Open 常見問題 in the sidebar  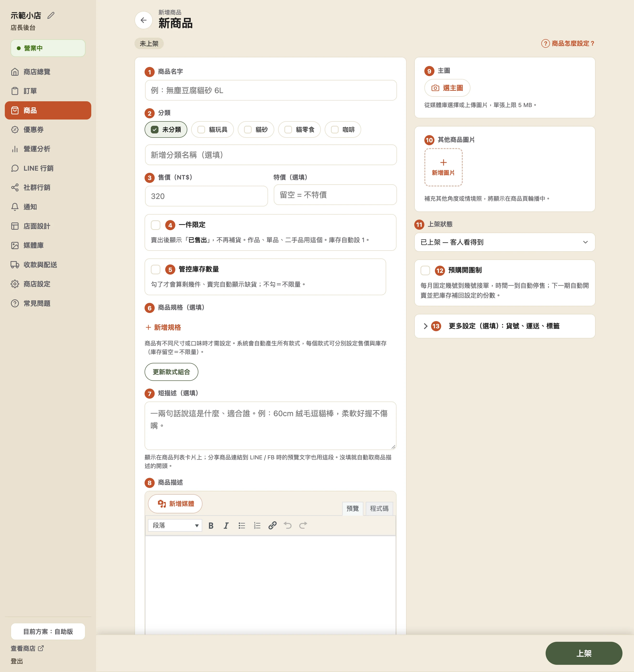(48, 304)
